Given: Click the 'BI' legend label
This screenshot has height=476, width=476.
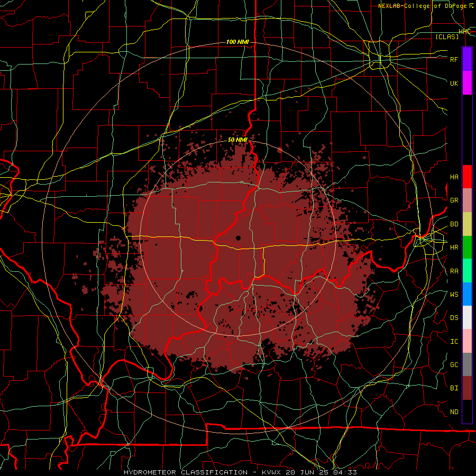Looking at the screenshot, I should 454,388.
